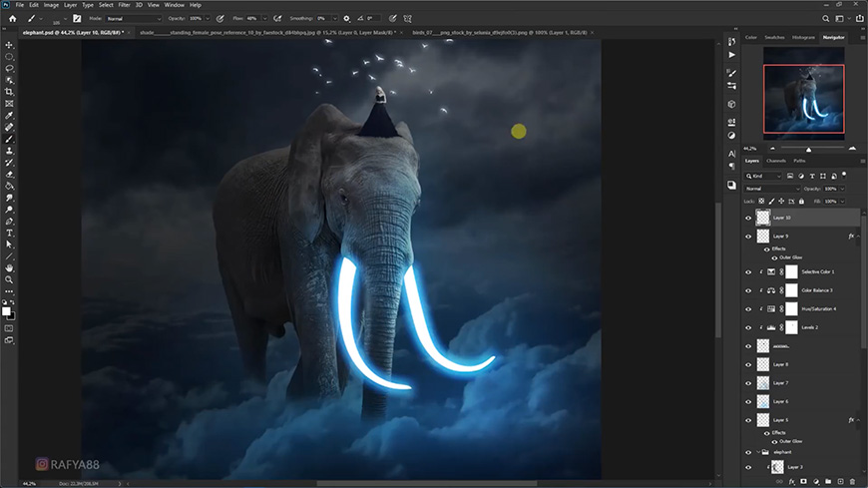Open the Character panel icon
The width and height of the screenshot is (868, 488).
[x=732, y=154]
